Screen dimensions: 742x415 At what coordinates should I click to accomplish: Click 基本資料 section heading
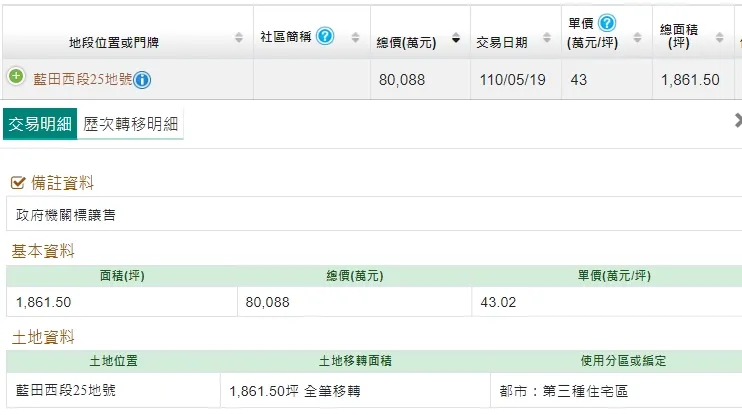43,251
